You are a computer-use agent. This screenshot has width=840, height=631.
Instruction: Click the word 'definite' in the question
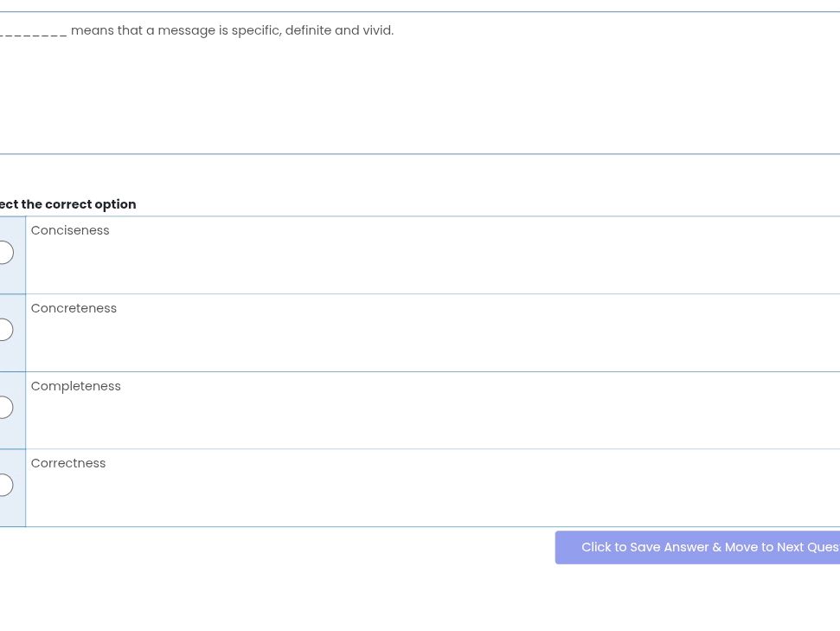(x=308, y=30)
